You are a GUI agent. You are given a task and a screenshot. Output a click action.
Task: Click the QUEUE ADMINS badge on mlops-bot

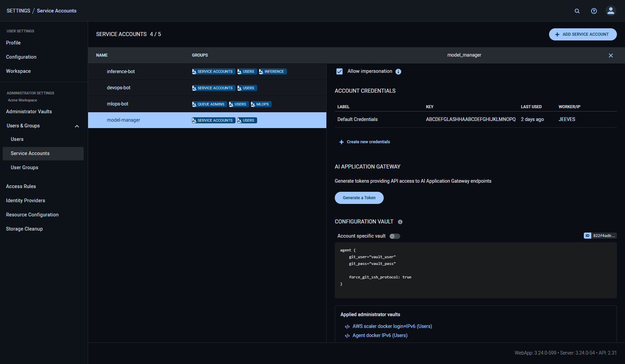(209, 104)
